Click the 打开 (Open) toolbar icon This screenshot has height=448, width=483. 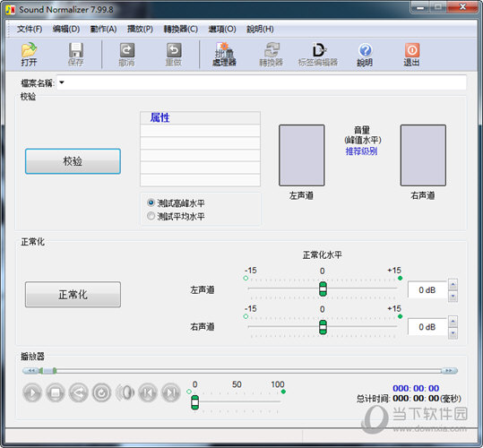[29, 55]
